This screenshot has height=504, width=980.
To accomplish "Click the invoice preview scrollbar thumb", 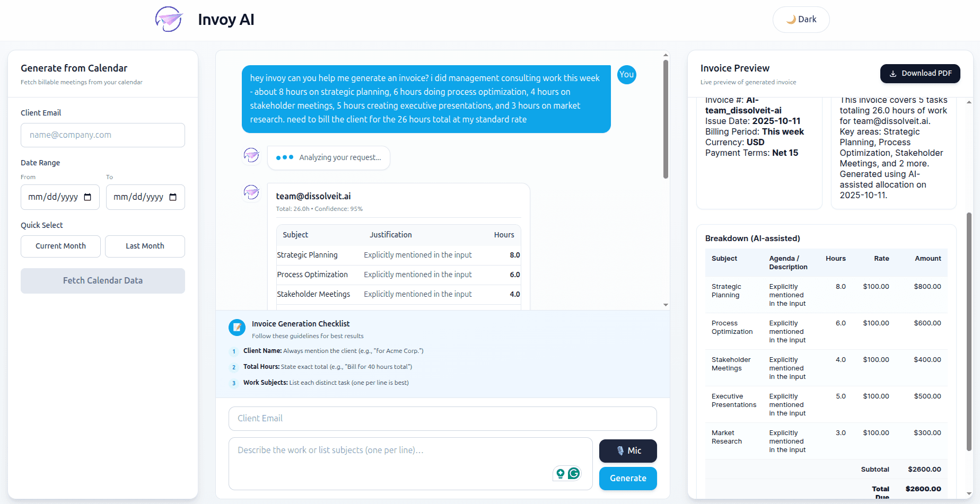I will (969, 332).
